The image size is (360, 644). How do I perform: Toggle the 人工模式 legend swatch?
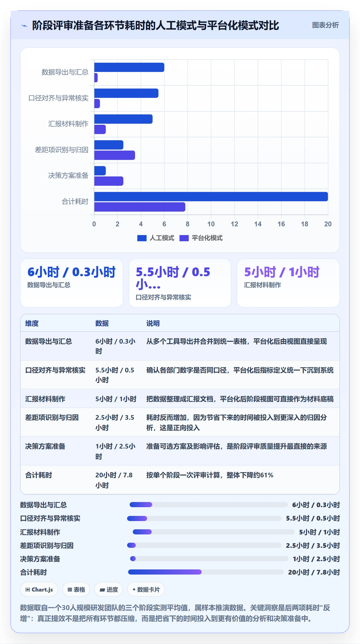click(142, 238)
